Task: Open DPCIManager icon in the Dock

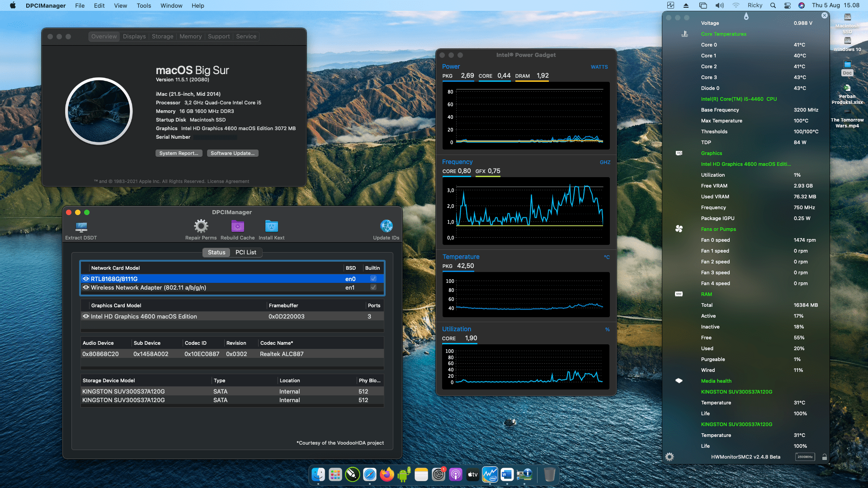Action: [524, 474]
